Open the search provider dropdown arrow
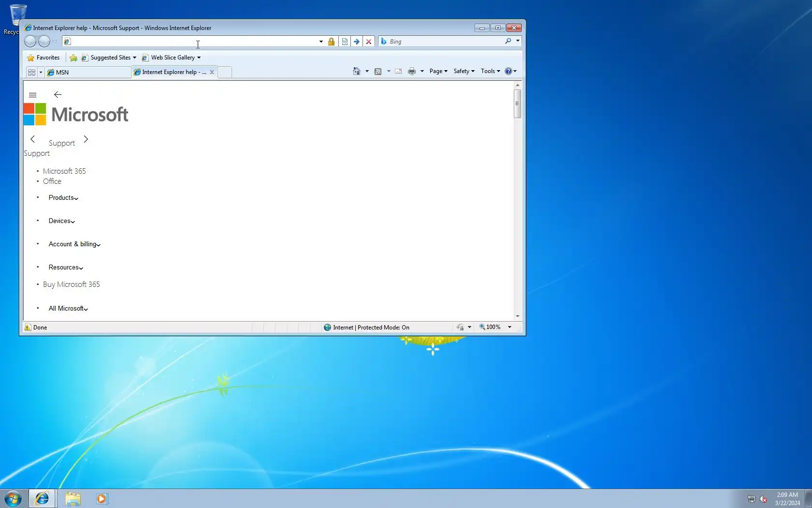Image resolution: width=812 pixels, height=508 pixels. pyautogui.click(x=518, y=41)
